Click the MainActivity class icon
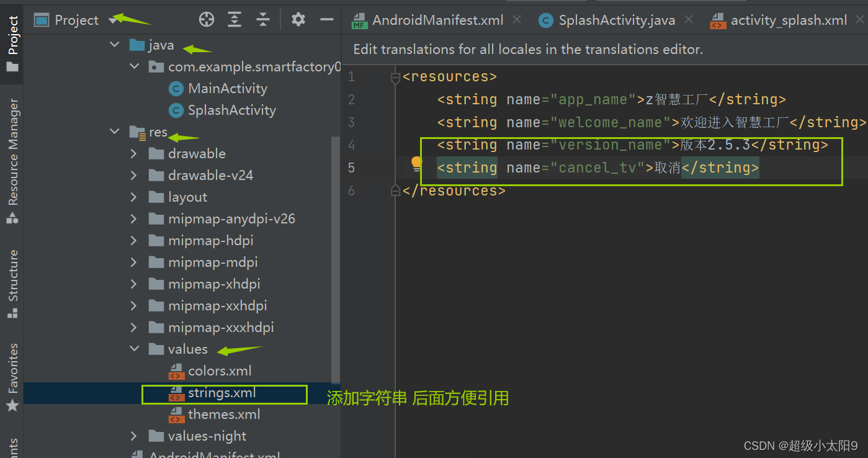Viewport: 868px width, 458px height. [x=176, y=89]
